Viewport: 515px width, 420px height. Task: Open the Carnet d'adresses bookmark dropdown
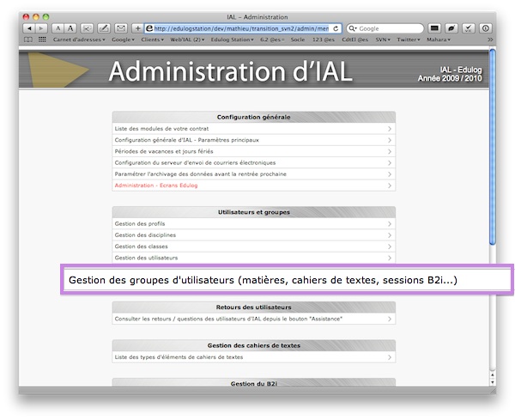pyautogui.click(x=79, y=40)
